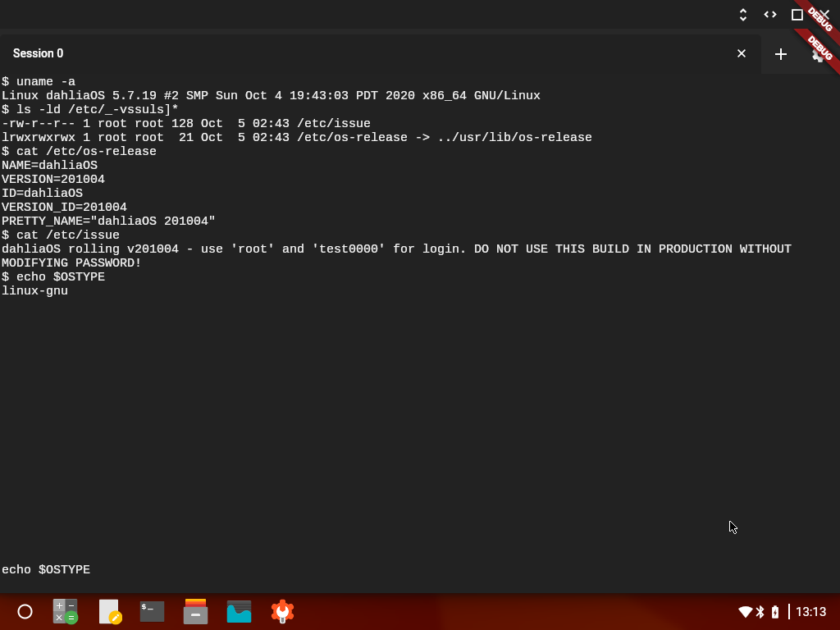The width and height of the screenshot is (840, 630).
Task: Click the 'uname -a' command line
Action: (x=39, y=81)
